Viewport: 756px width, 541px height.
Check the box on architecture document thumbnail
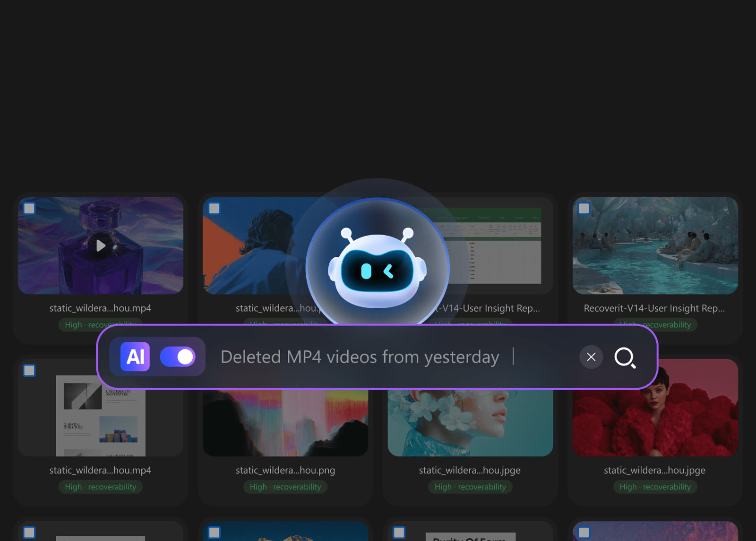[x=29, y=371]
